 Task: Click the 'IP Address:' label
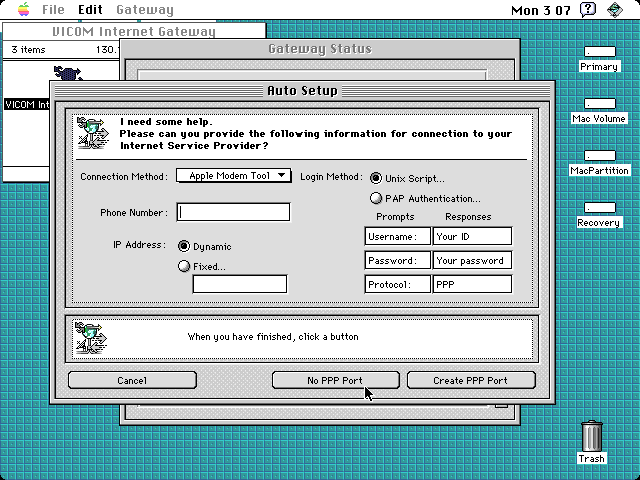click(140, 245)
